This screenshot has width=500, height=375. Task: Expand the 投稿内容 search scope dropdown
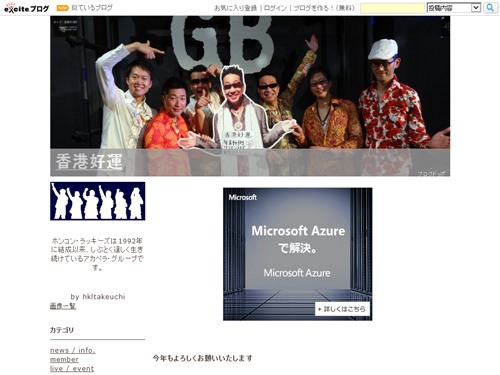point(454,8)
